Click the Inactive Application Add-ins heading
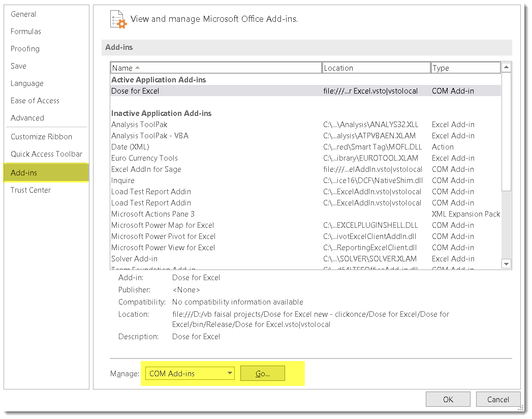Viewport: 532px width, 419px height. coord(161,113)
